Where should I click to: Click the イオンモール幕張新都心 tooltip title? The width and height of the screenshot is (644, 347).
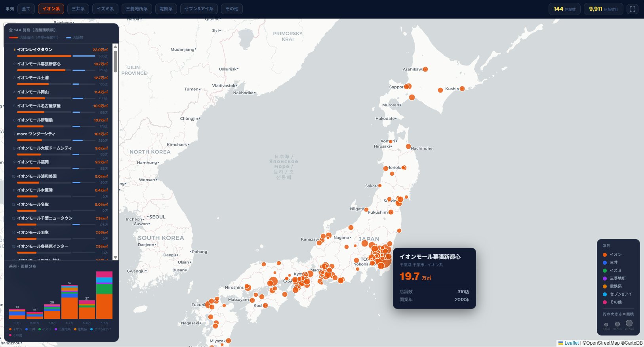430,257
